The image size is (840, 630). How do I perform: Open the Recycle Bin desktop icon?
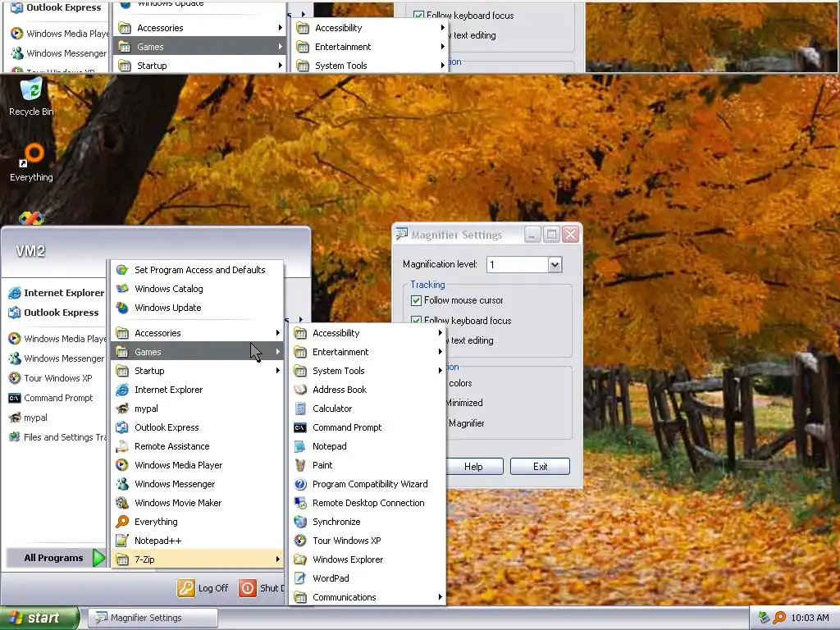click(32, 97)
